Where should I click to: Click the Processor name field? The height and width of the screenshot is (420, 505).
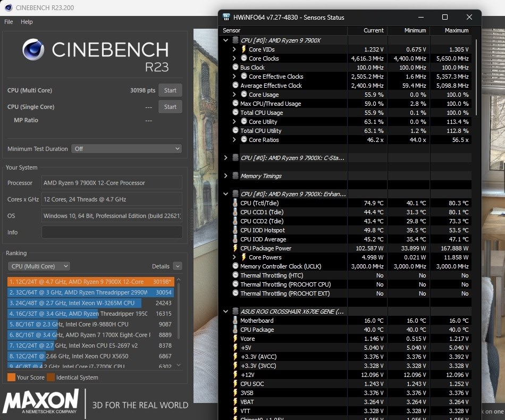tap(112, 183)
